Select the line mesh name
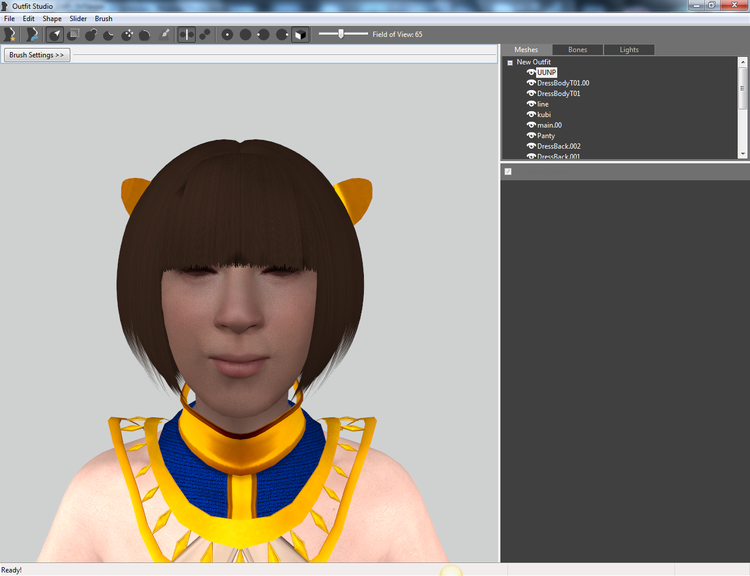The width and height of the screenshot is (750, 576). [542, 104]
